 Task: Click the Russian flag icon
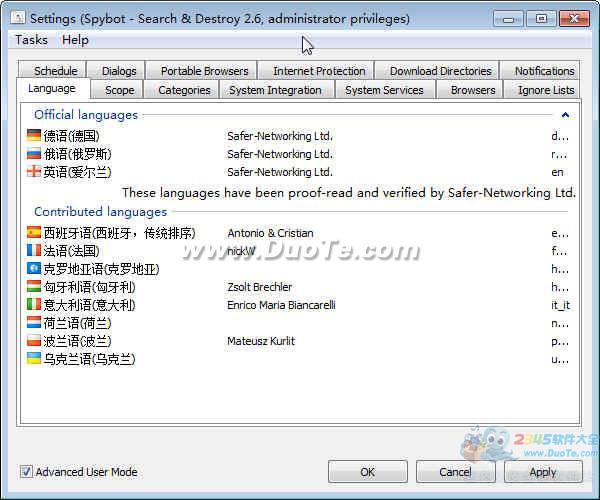coord(34,153)
